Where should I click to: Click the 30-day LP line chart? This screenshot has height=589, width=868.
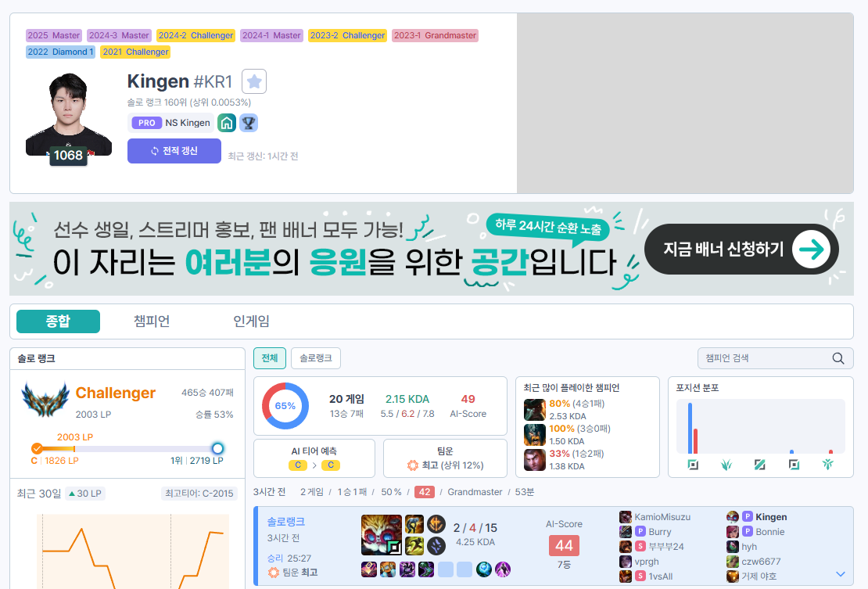[x=133, y=551]
